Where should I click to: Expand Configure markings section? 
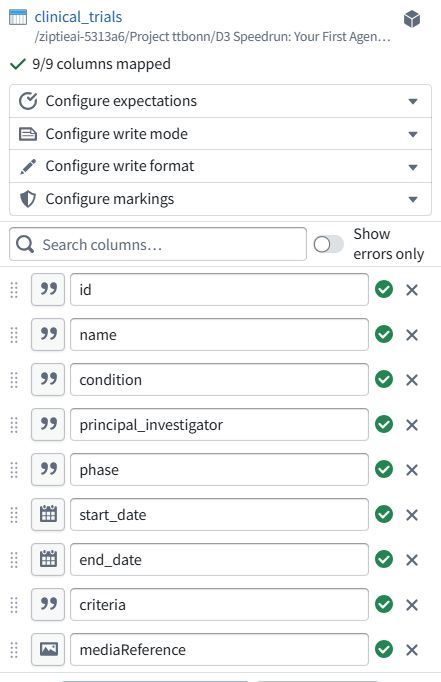(220, 199)
